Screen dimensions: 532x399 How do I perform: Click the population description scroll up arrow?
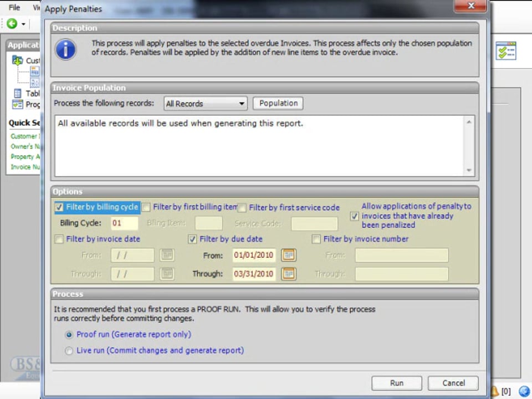469,122
